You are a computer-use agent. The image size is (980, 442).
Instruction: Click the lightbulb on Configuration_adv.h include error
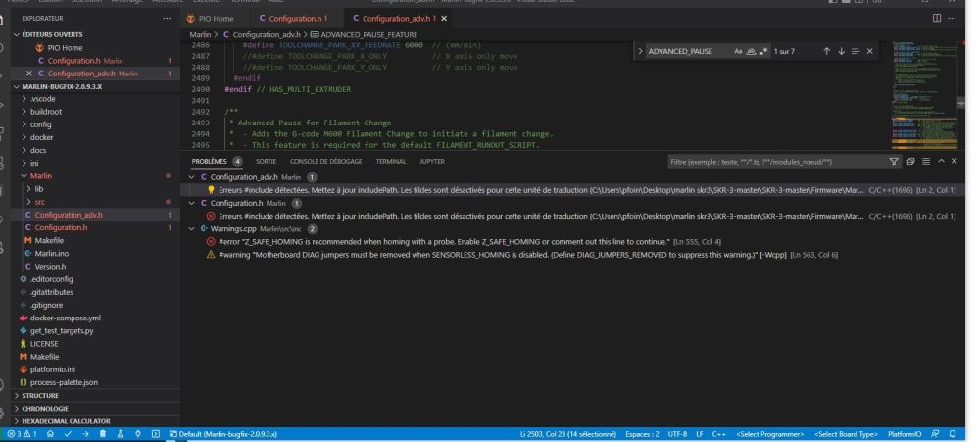[x=211, y=190]
